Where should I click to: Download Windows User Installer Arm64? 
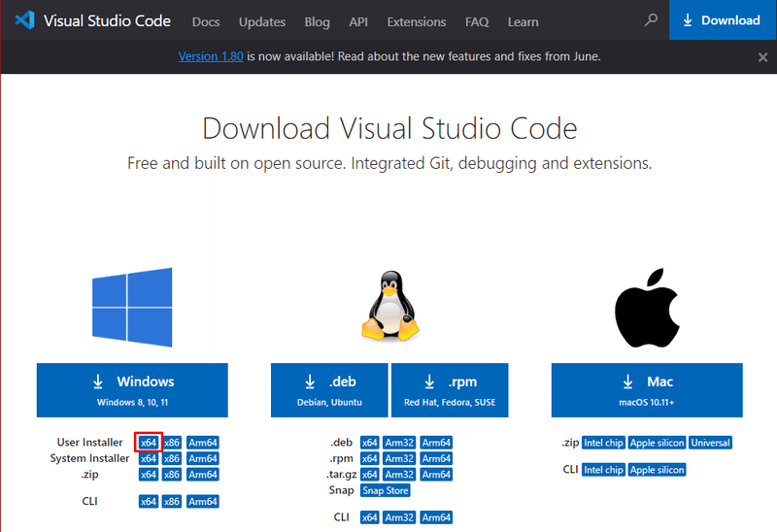coord(203,443)
